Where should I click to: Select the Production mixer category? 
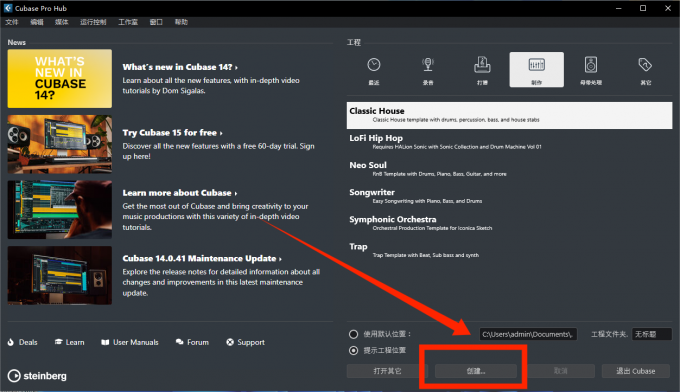tap(537, 70)
